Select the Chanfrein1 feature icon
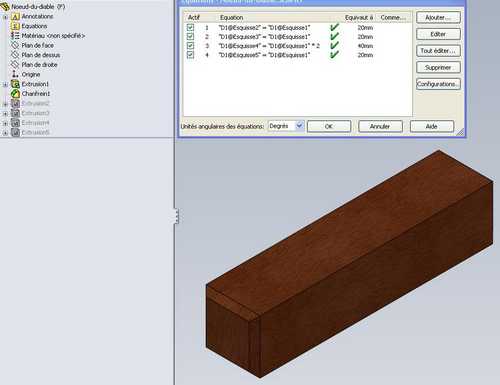Screen dimensions: 500x385 pyautogui.click(x=15, y=94)
